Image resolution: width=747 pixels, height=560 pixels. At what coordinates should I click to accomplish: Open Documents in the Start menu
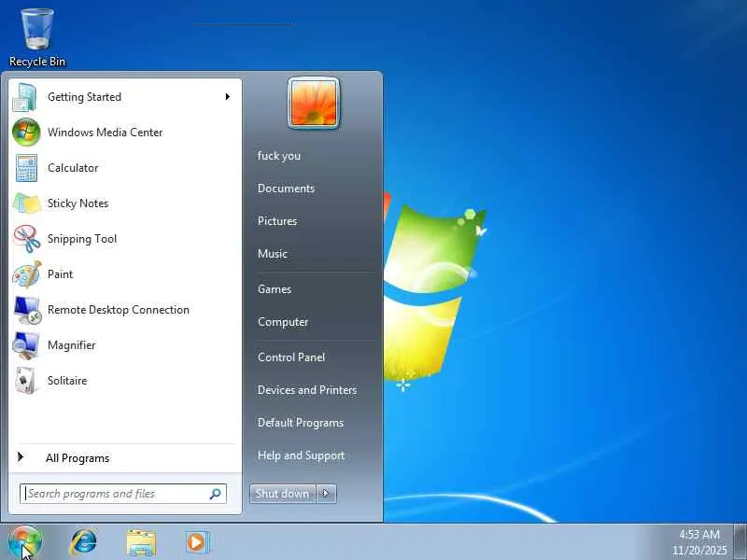click(x=286, y=189)
